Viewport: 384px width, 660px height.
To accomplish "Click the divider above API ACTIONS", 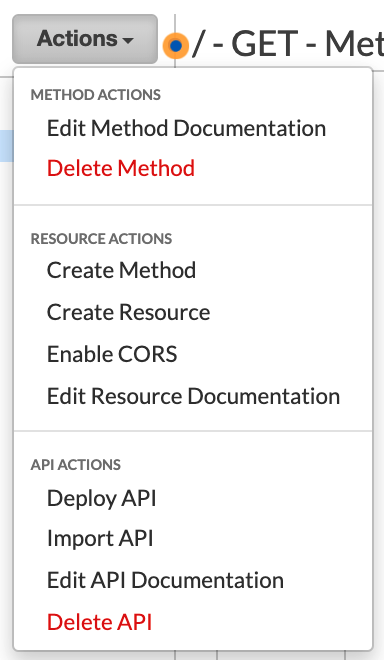I will click(x=193, y=431).
